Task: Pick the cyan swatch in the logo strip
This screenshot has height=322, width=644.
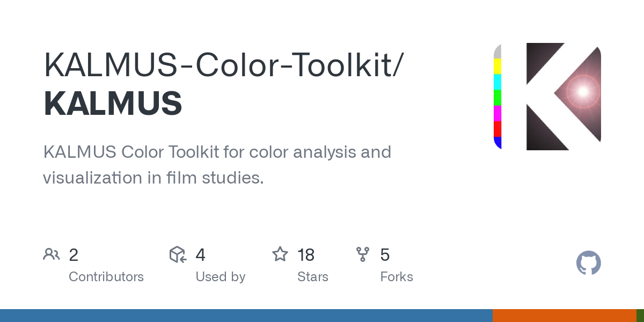Action: [x=497, y=82]
